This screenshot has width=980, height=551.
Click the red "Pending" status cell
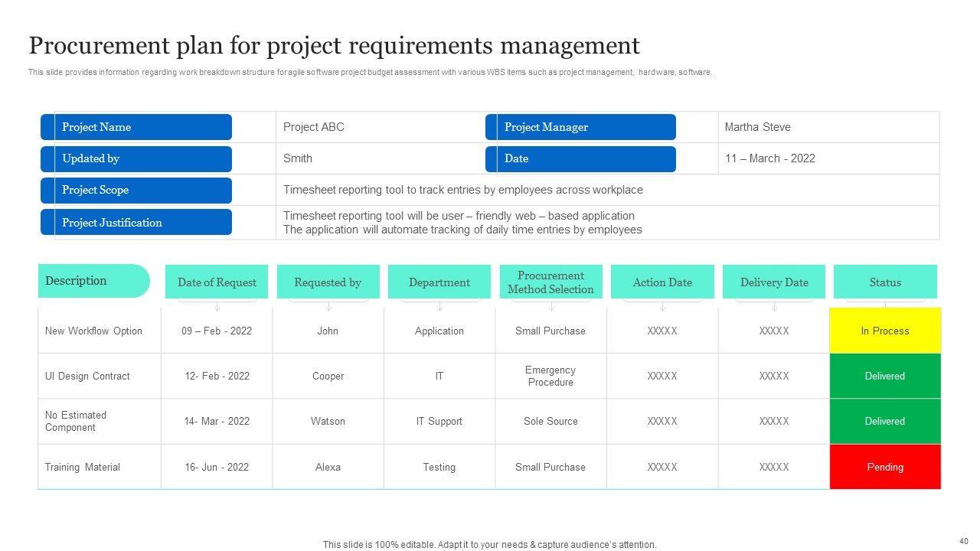click(x=885, y=467)
